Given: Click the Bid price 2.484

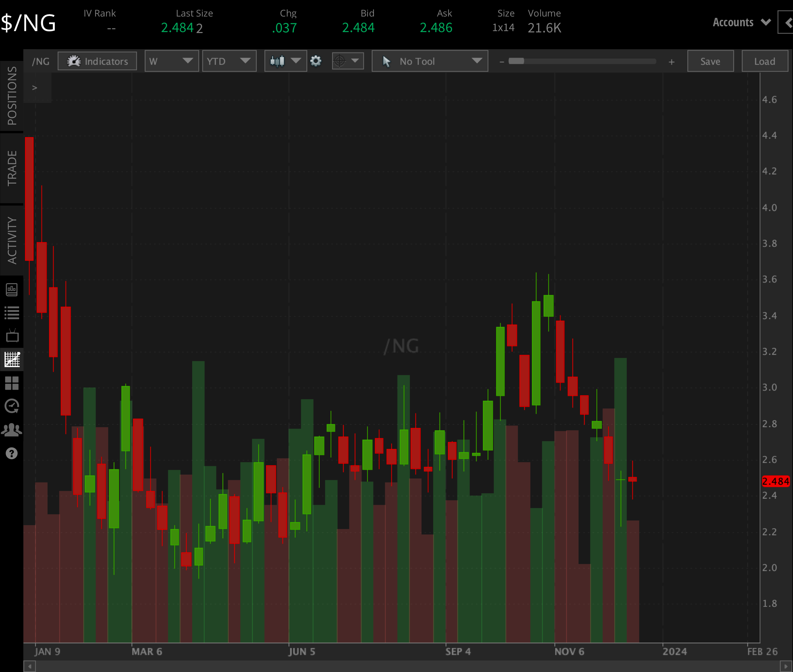Looking at the screenshot, I should point(358,28).
